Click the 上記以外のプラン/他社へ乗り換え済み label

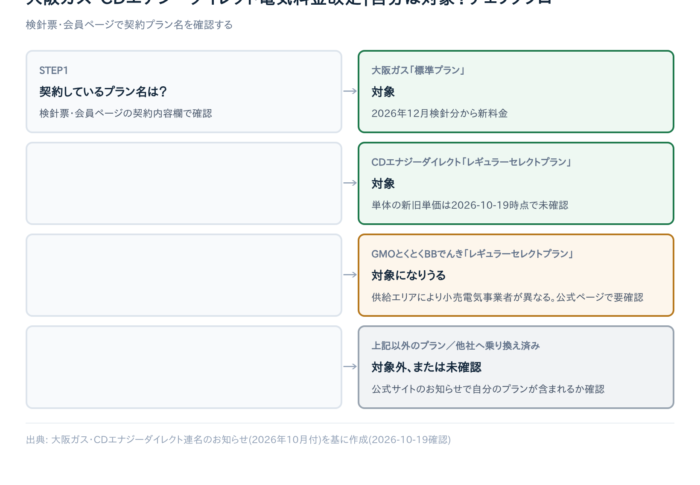pos(455,346)
